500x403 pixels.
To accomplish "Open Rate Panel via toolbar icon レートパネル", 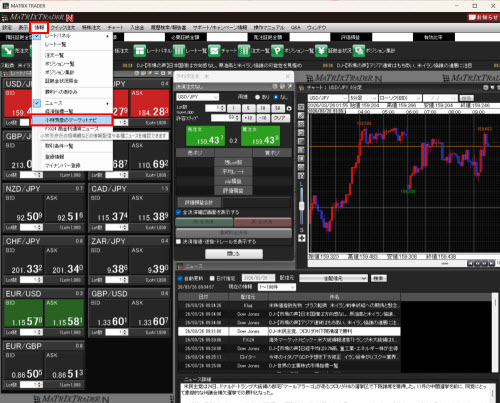I will [x=140, y=51].
